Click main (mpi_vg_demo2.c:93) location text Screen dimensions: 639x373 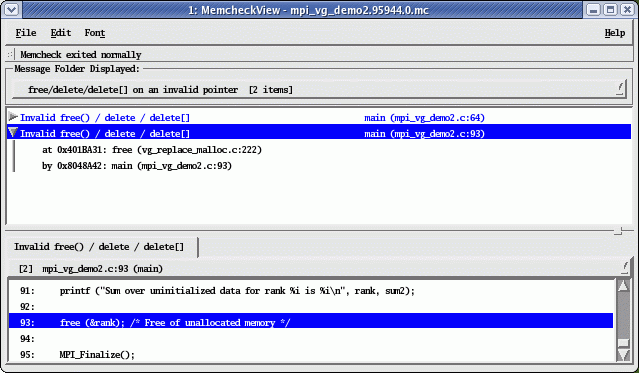pyautogui.click(x=424, y=134)
